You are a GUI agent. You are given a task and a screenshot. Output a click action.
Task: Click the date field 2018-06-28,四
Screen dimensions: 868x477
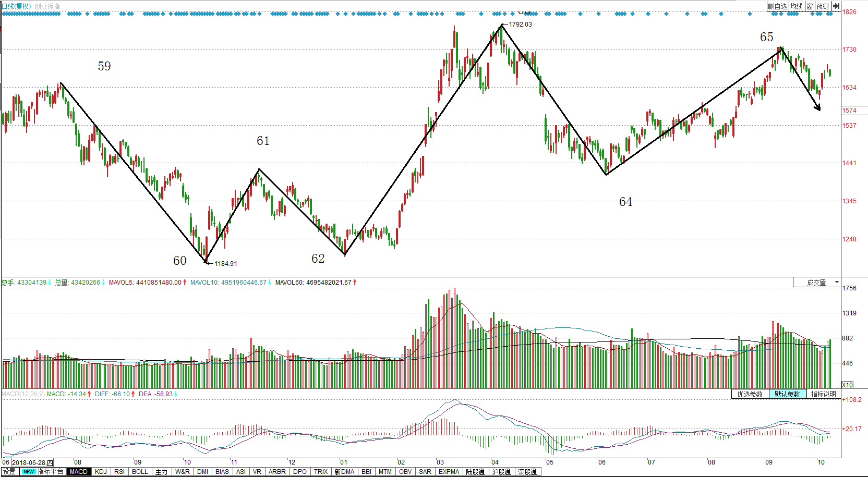point(32,462)
